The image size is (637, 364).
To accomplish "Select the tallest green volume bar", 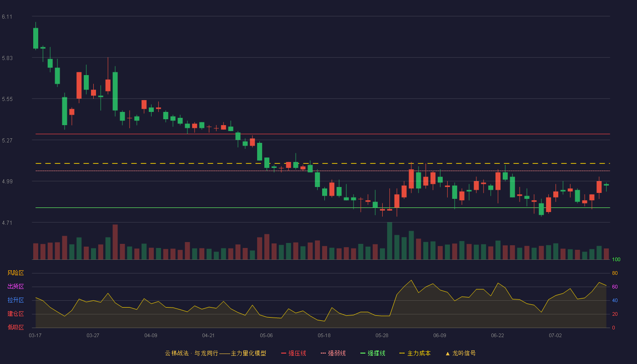I will (389, 241).
